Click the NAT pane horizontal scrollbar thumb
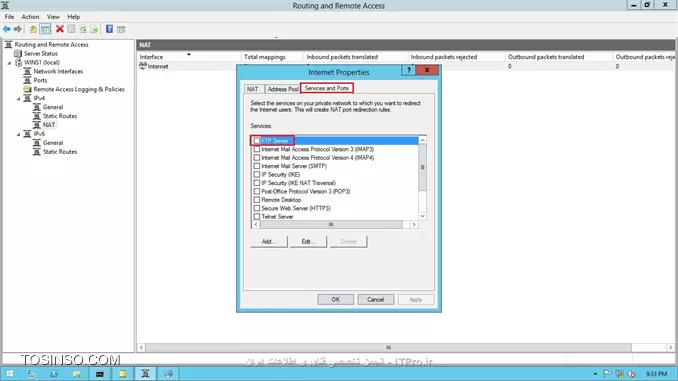Viewport: 678px width, 381px height. click(x=388, y=347)
